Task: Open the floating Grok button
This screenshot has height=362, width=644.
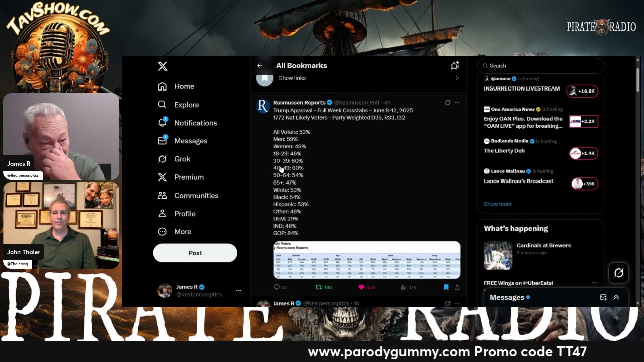Action: tap(619, 273)
